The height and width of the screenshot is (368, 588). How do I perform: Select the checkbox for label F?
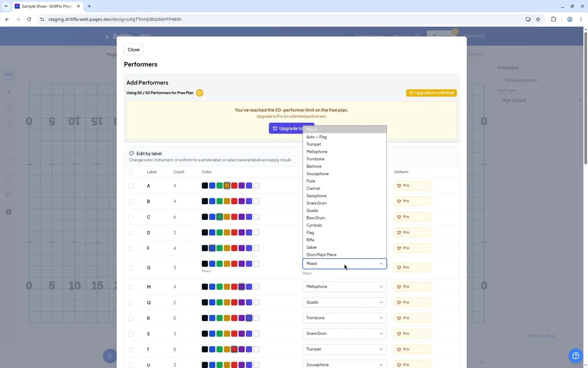pyautogui.click(x=130, y=249)
